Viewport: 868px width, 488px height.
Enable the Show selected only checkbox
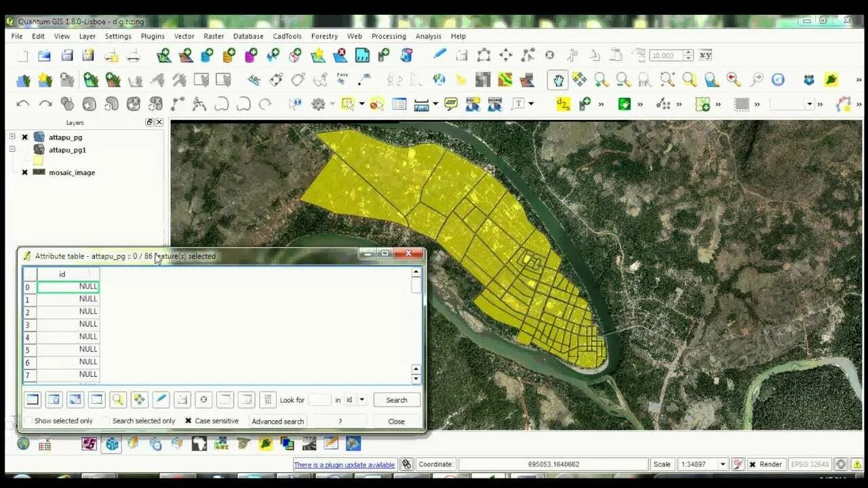click(28, 421)
